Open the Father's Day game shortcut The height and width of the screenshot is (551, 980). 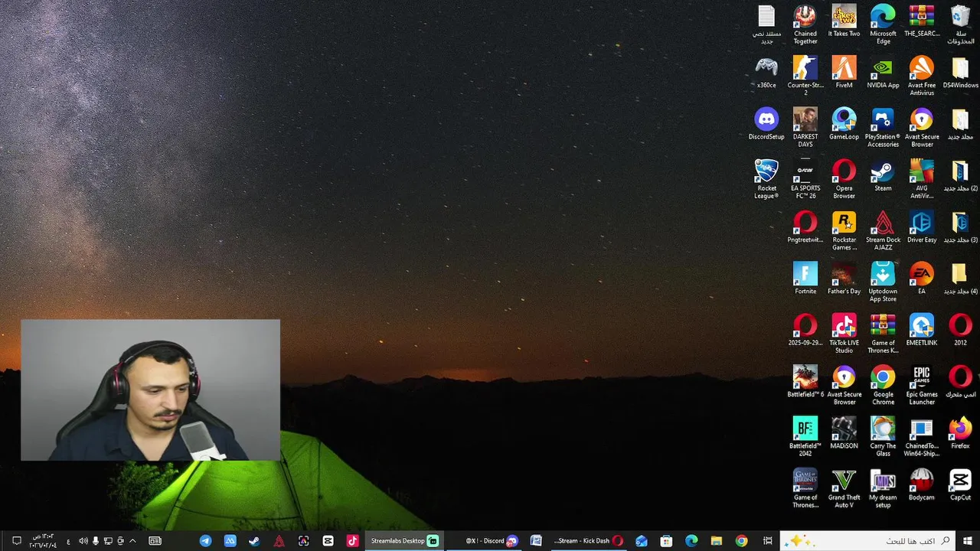844,279
